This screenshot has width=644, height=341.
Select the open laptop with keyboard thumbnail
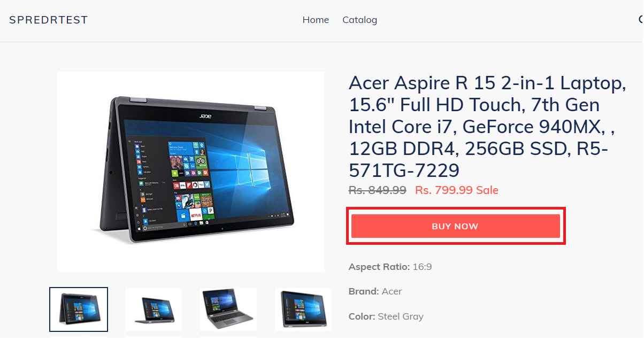click(x=228, y=309)
